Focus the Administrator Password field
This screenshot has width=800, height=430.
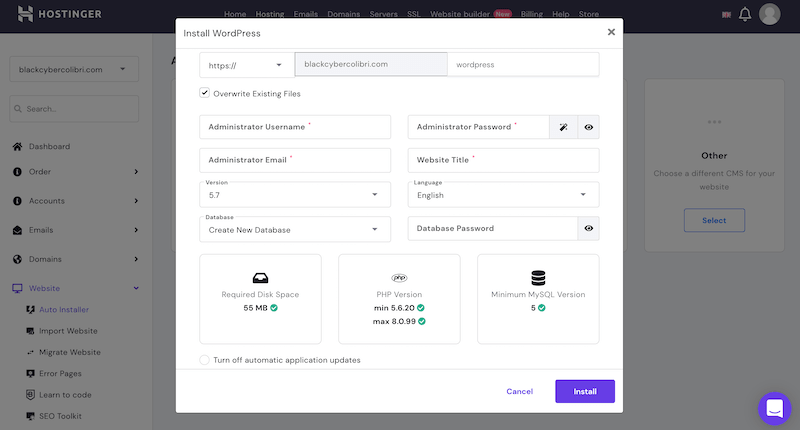click(x=479, y=127)
